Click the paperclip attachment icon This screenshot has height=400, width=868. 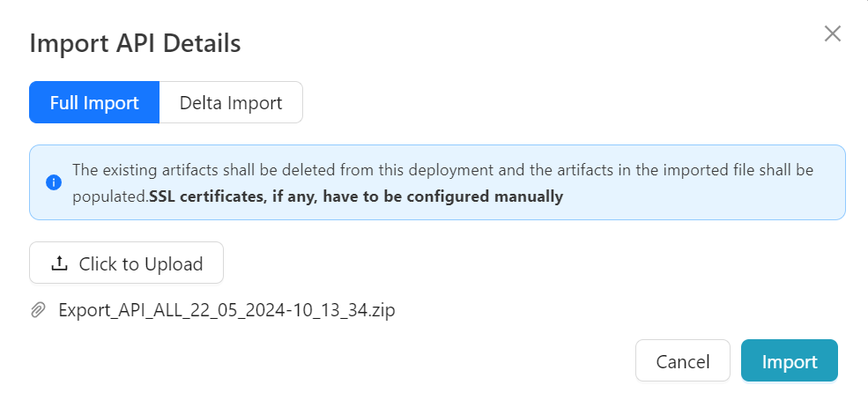pos(38,310)
